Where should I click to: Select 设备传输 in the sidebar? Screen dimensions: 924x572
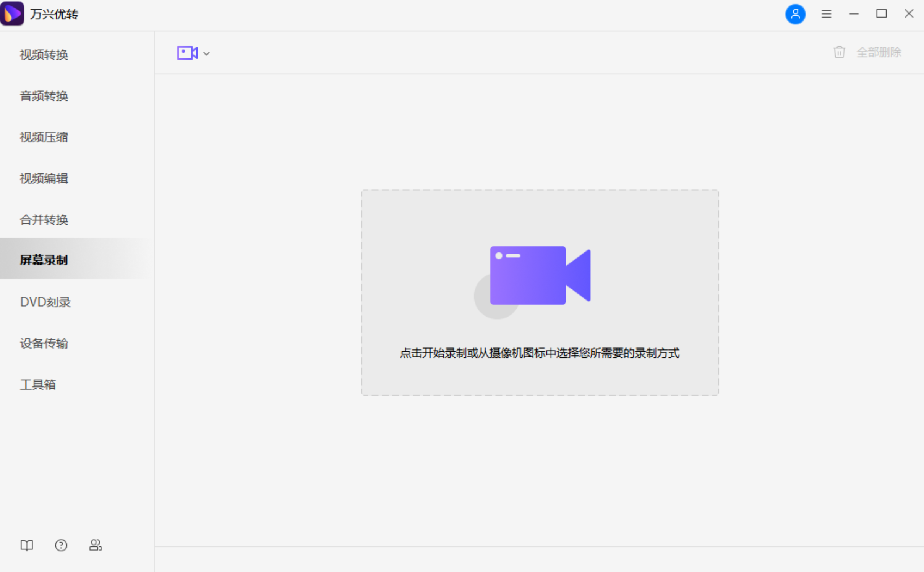(x=44, y=343)
